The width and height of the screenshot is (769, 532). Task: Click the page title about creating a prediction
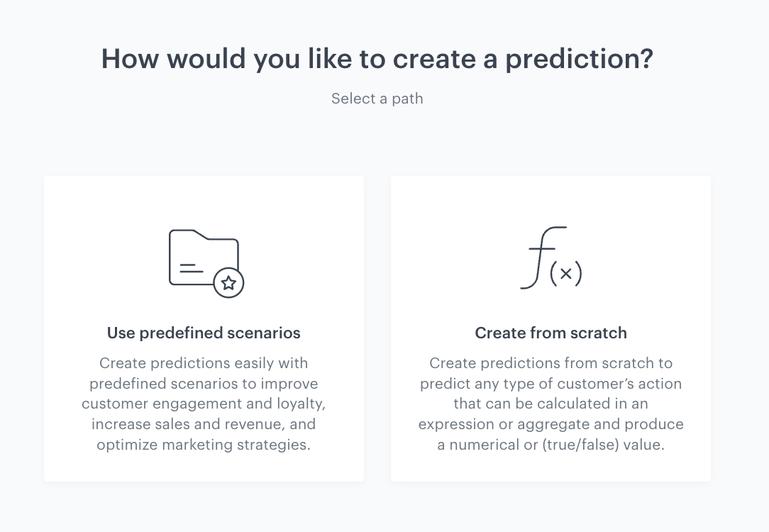377,59
